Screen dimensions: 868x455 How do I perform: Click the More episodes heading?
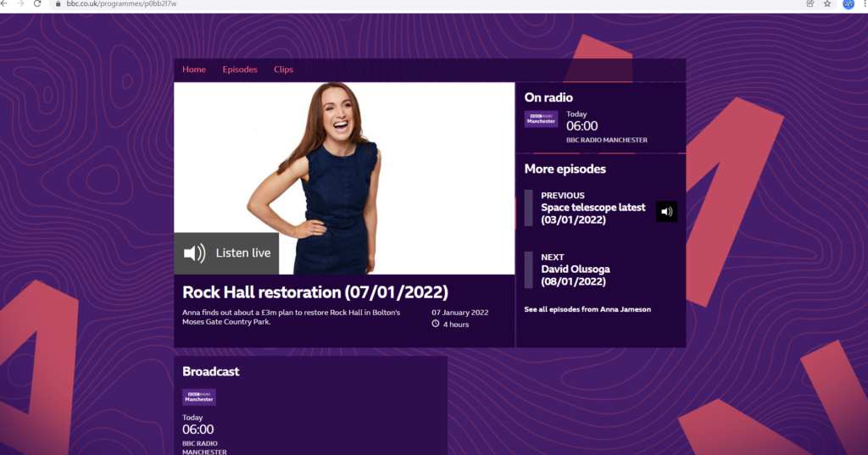tap(565, 169)
